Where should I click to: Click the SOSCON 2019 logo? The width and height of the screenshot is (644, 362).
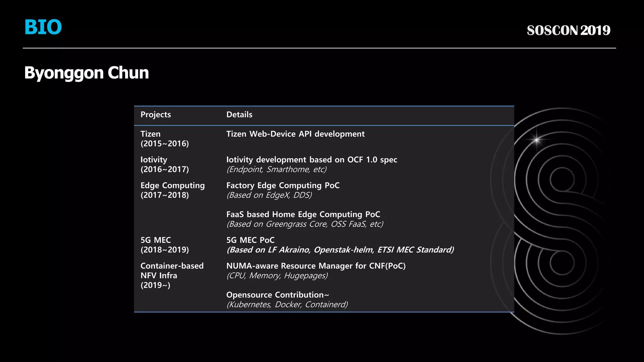click(x=568, y=30)
